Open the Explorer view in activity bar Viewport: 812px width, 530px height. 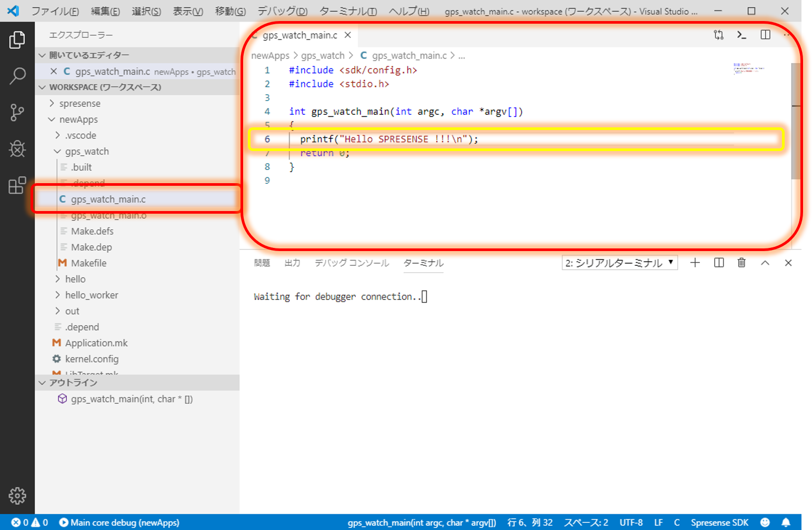[17, 40]
